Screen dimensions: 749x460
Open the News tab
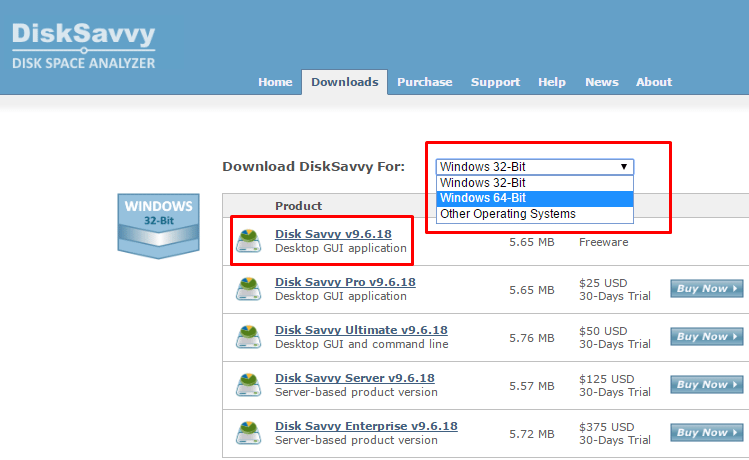(602, 82)
